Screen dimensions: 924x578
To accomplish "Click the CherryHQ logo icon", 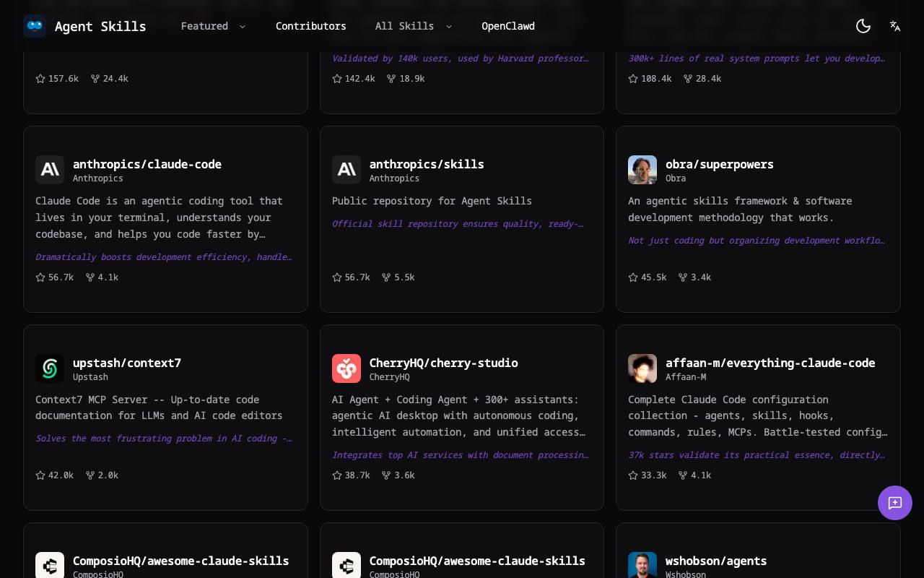I will pos(346,368).
